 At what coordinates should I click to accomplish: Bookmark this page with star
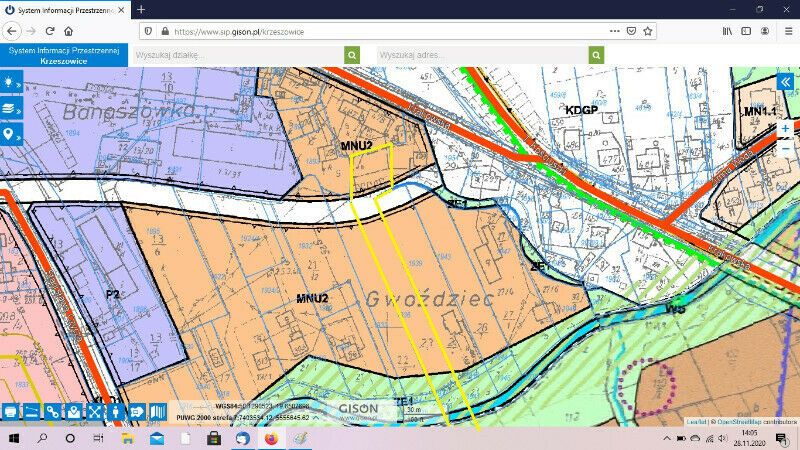[648, 31]
